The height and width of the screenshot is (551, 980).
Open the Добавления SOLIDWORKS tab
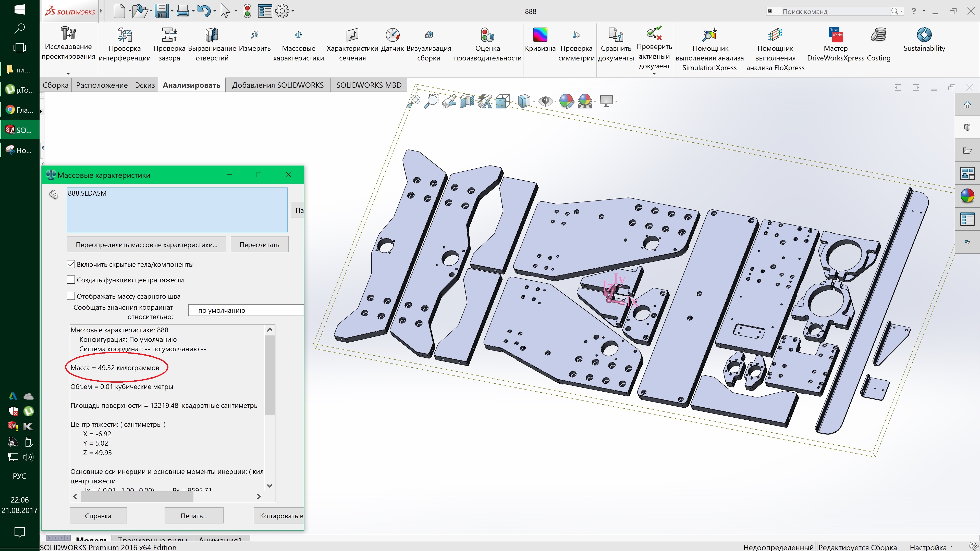(278, 85)
